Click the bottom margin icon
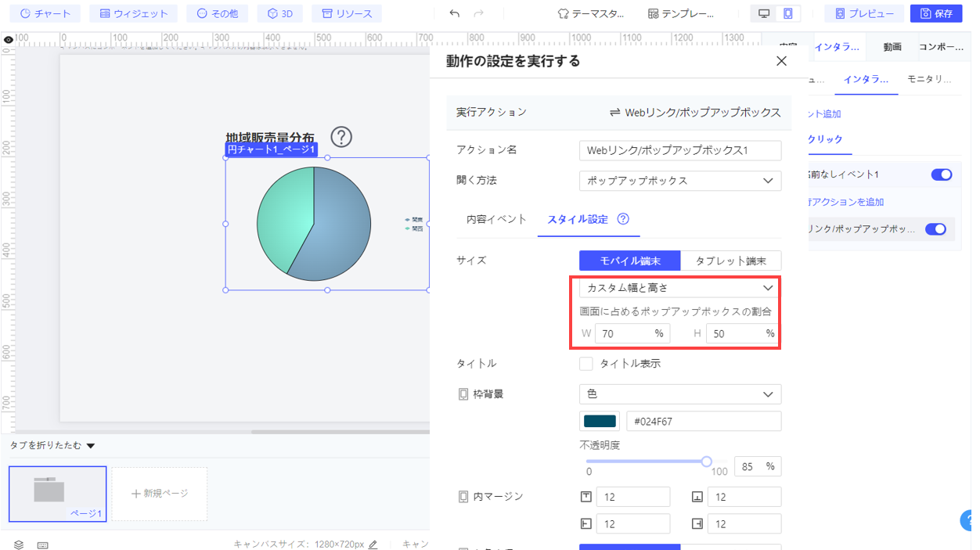 click(697, 497)
